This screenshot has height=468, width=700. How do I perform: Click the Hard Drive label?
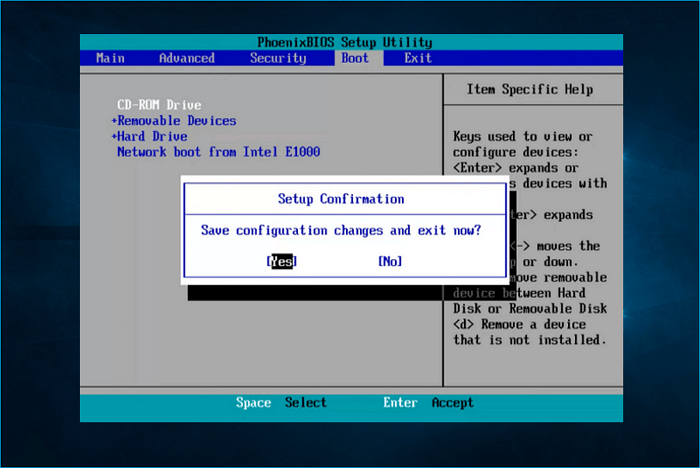[152, 136]
